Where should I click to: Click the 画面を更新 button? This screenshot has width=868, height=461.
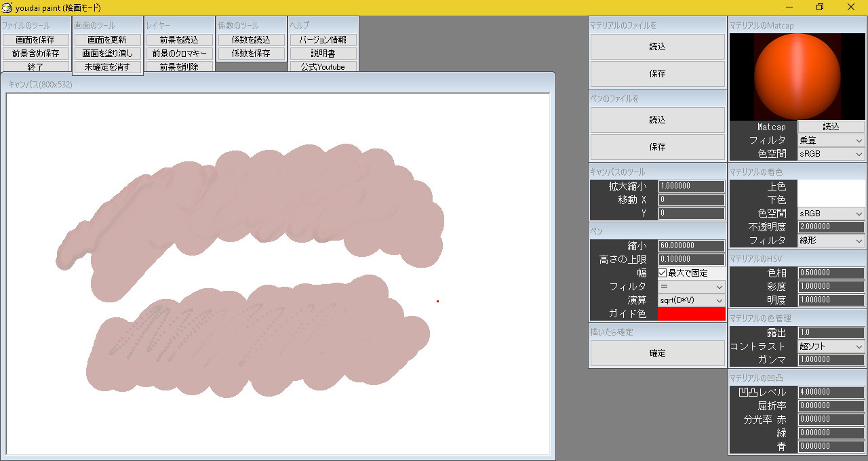108,39
